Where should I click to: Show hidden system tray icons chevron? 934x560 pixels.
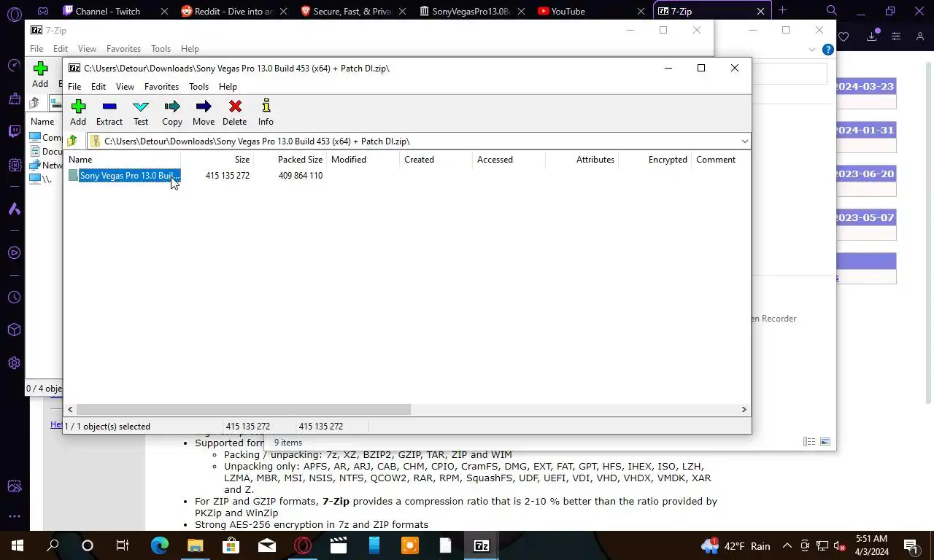787,545
